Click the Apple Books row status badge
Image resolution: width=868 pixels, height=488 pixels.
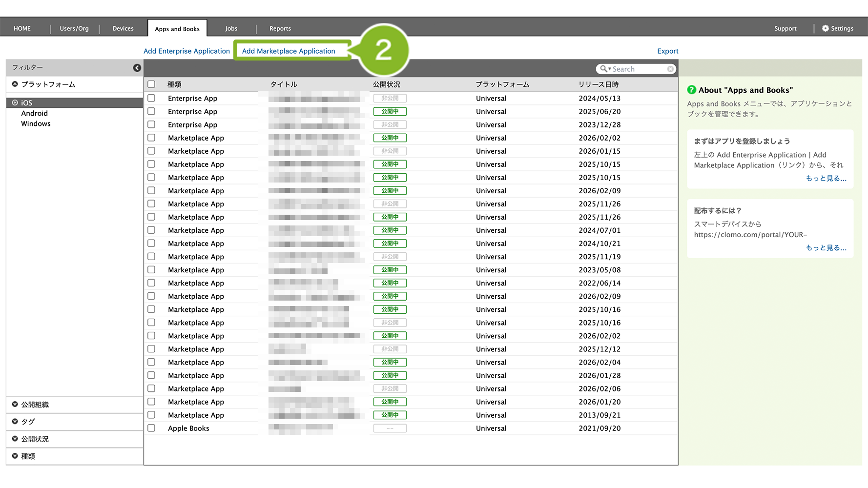click(390, 428)
